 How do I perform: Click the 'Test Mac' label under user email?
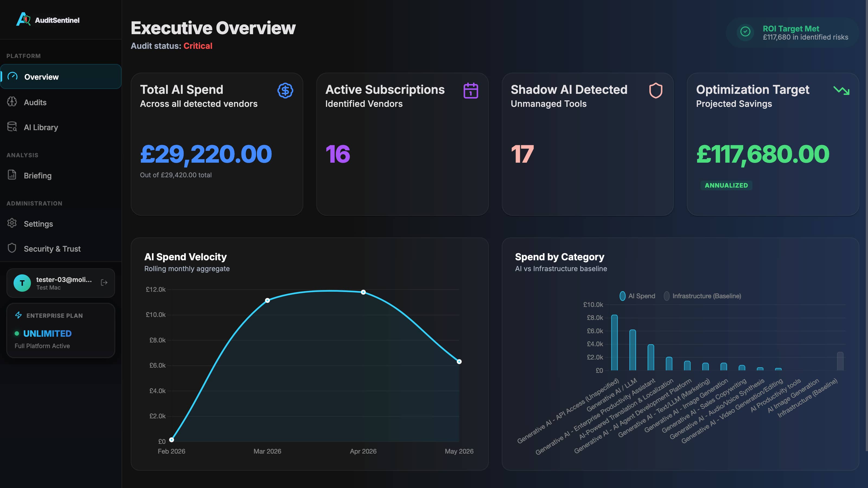(48, 287)
